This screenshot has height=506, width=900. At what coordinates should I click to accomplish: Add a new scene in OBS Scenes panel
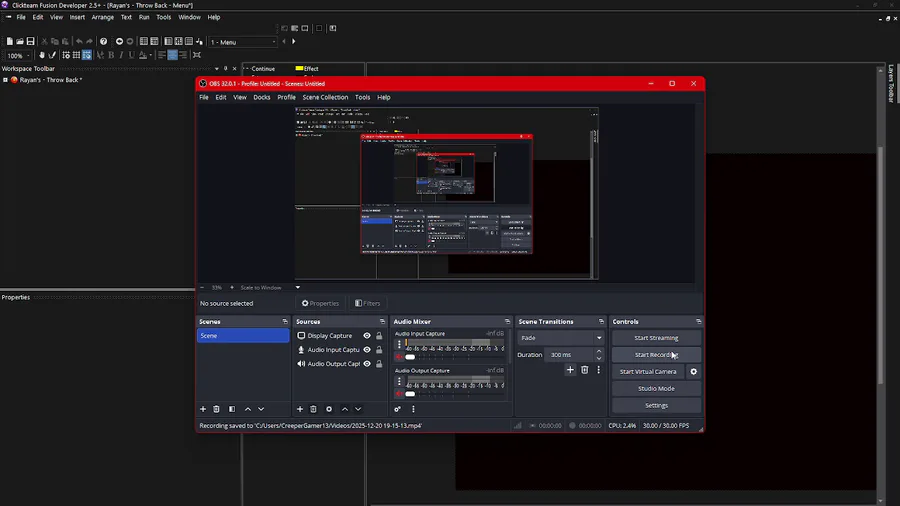pos(203,409)
